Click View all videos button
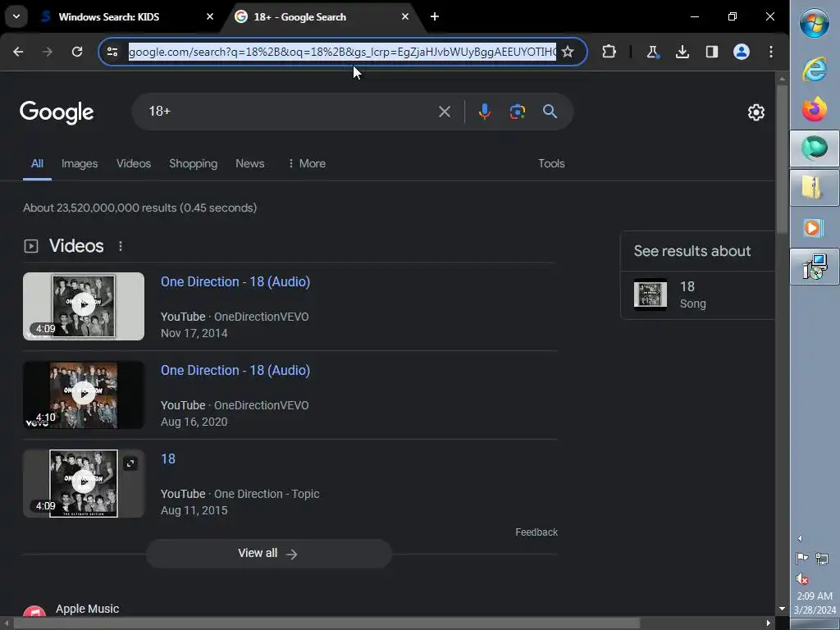Image resolution: width=840 pixels, height=630 pixels. click(268, 554)
